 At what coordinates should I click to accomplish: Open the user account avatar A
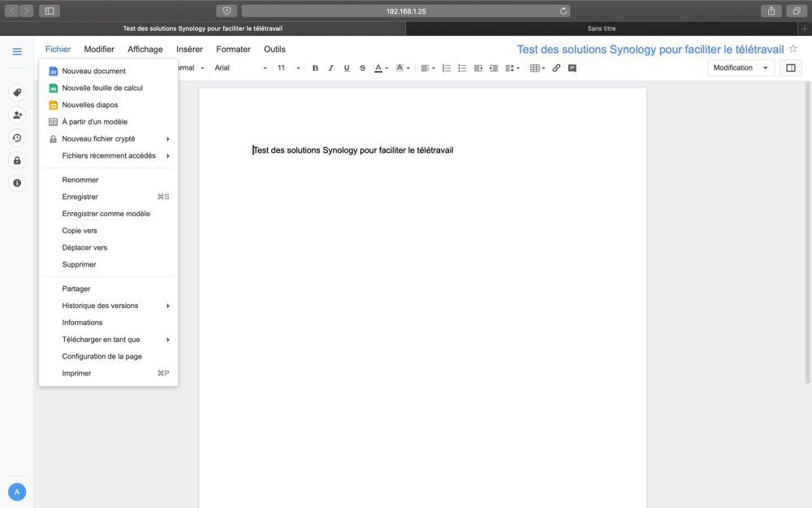click(17, 492)
